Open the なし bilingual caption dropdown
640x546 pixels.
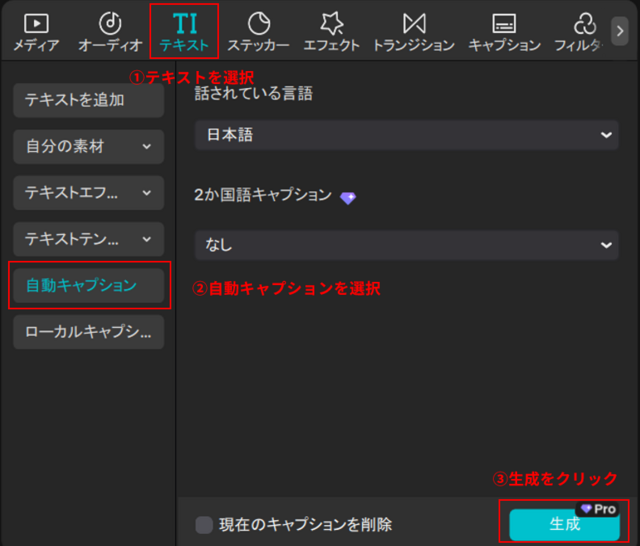[406, 243]
